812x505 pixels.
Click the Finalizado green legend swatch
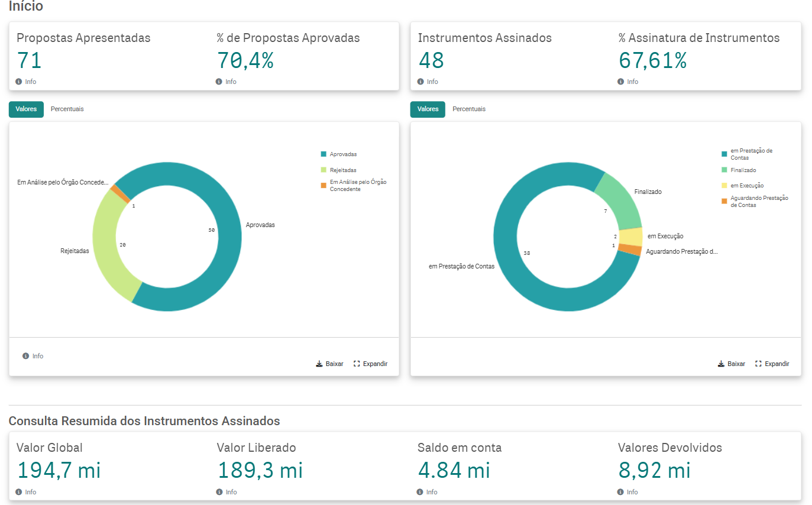[x=724, y=170]
